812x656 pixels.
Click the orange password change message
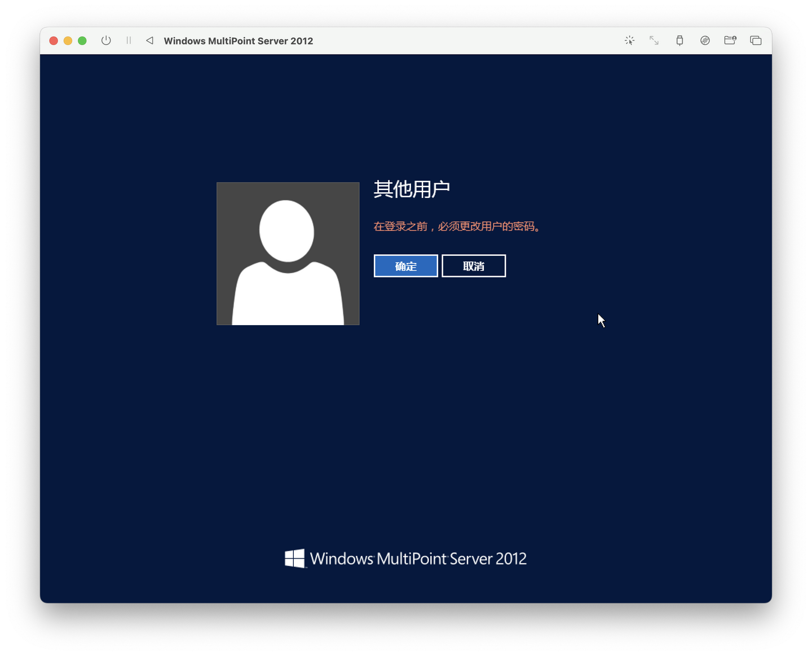pyautogui.click(x=457, y=227)
